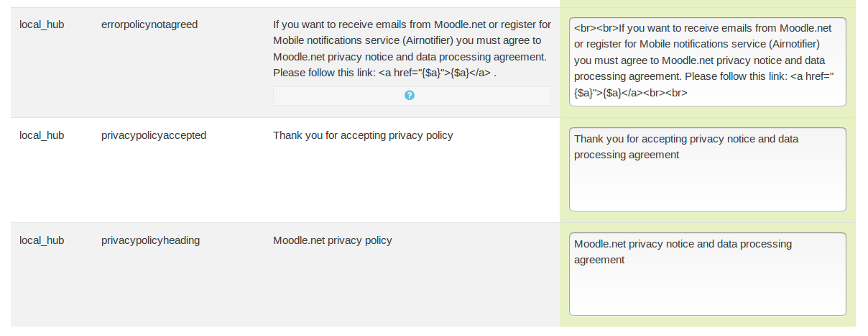Image resolution: width=868 pixels, height=336 pixels.
Task: Click the dotted info bar left of the help icon
Action: click(x=338, y=96)
